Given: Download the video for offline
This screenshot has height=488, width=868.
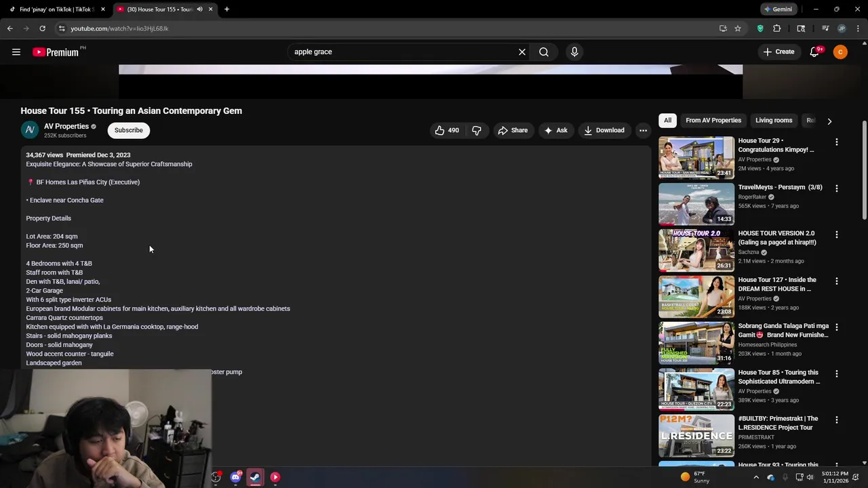Looking at the screenshot, I should pos(604,130).
